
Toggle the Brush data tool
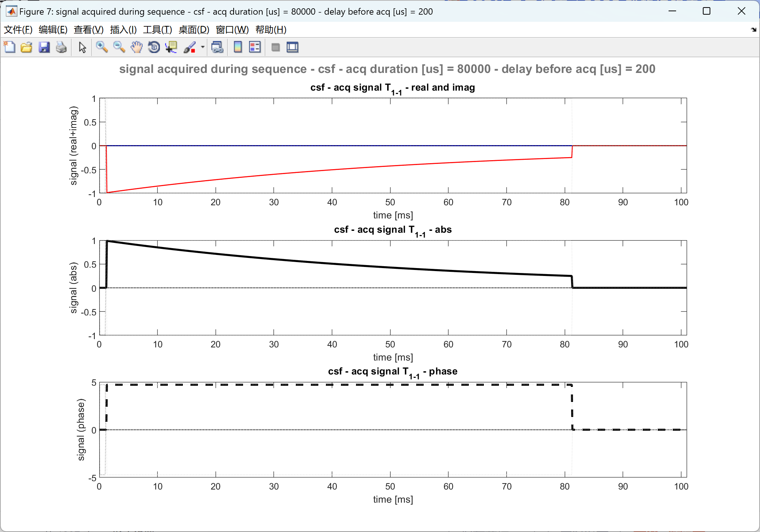(x=190, y=47)
